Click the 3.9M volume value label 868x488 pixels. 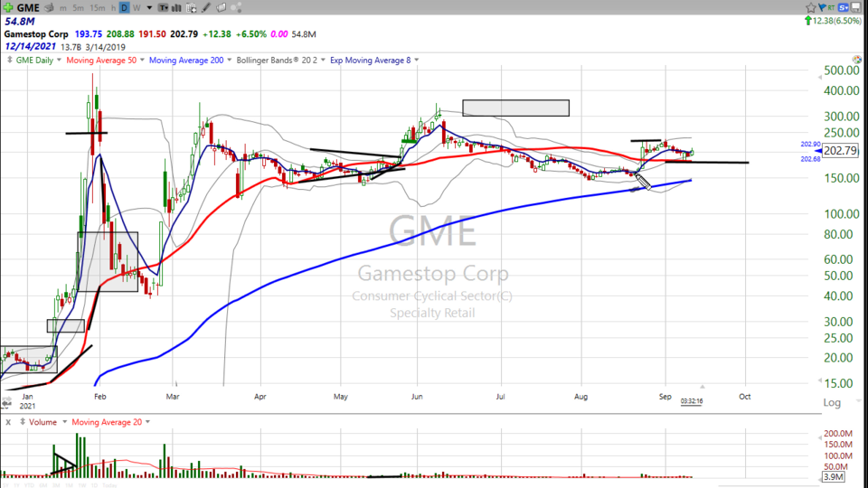(833, 476)
